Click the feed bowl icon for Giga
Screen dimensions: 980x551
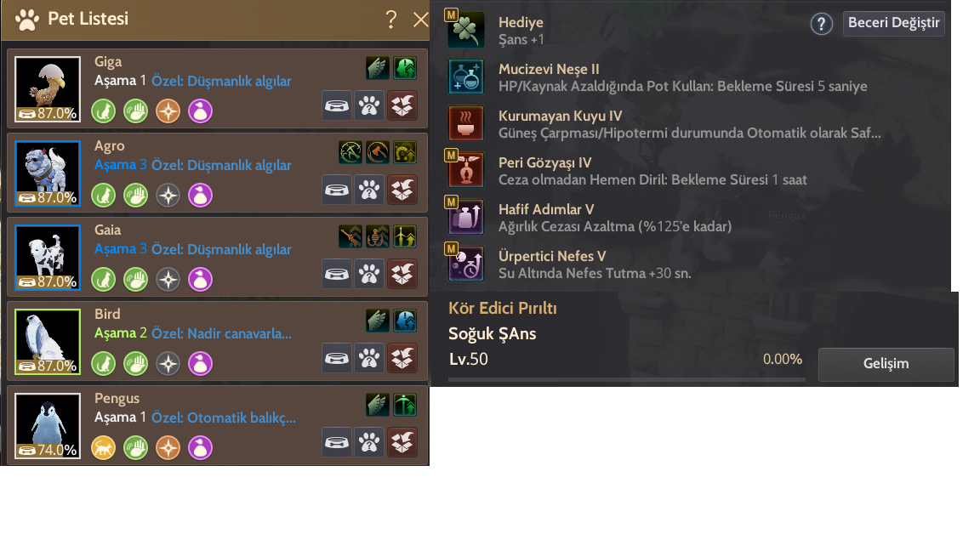337,105
